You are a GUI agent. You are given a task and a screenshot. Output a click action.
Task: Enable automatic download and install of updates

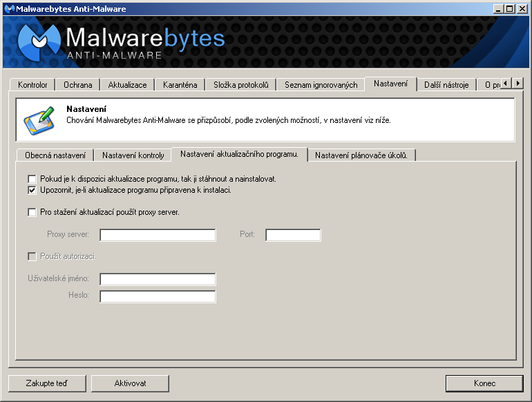(32, 179)
